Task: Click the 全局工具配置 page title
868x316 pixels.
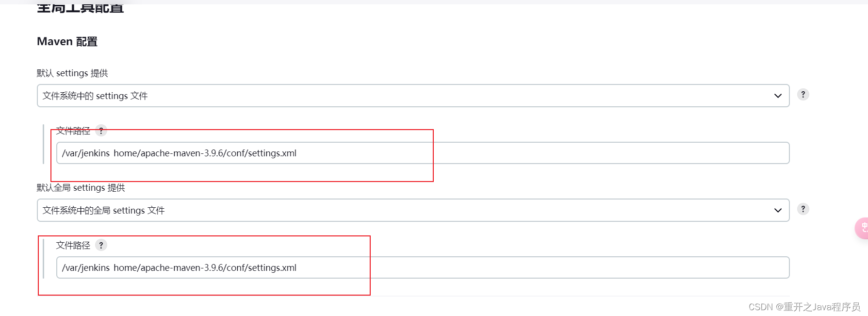Action: pyautogui.click(x=81, y=7)
